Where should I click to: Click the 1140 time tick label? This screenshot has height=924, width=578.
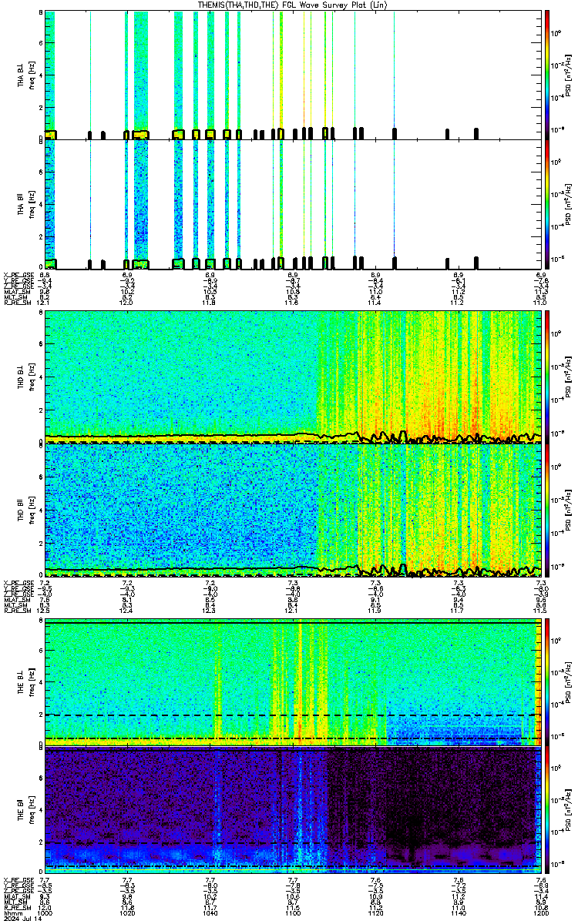[458, 914]
